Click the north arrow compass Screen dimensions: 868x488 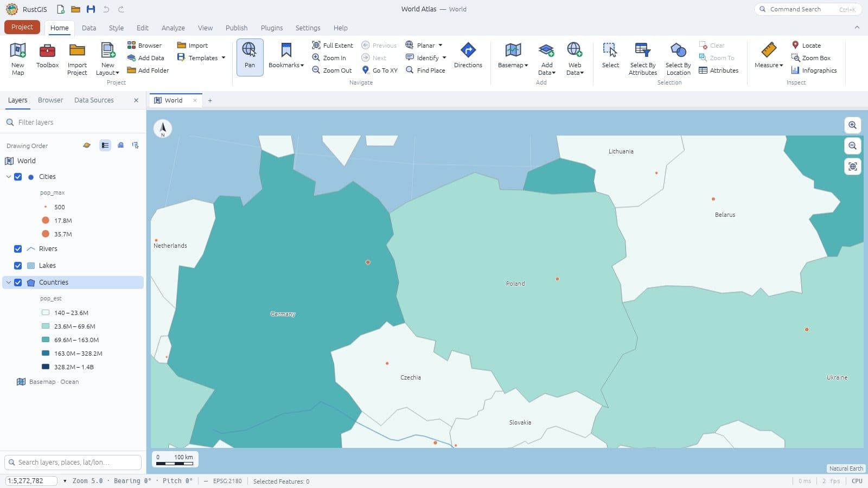163,129
